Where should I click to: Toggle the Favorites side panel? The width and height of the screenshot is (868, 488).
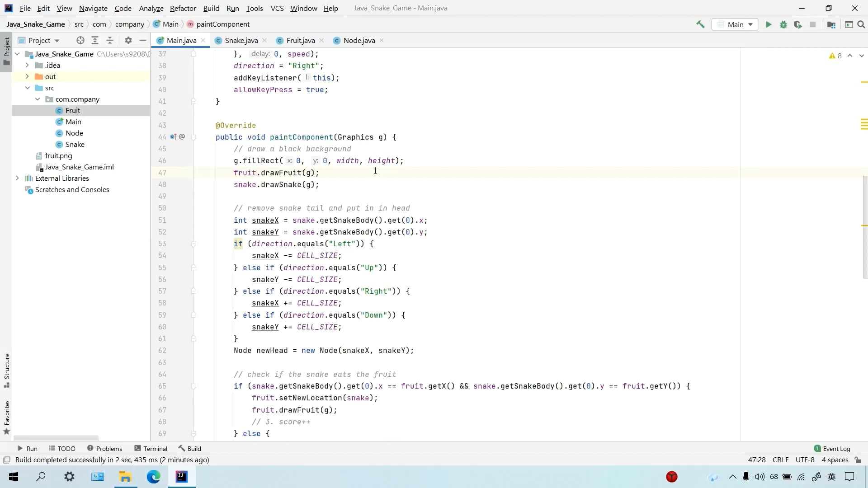pos(7,417)
